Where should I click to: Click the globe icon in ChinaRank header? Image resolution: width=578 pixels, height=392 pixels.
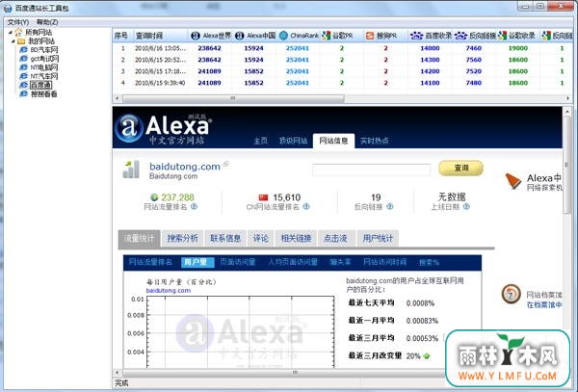[x=283, y=36]
